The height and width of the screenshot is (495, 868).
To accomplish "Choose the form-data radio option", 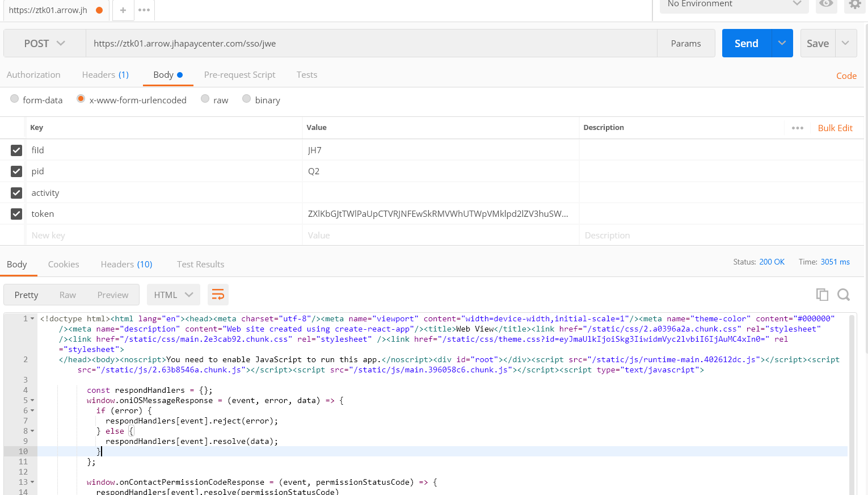I will pyautogui.click(x=15, y=99).
